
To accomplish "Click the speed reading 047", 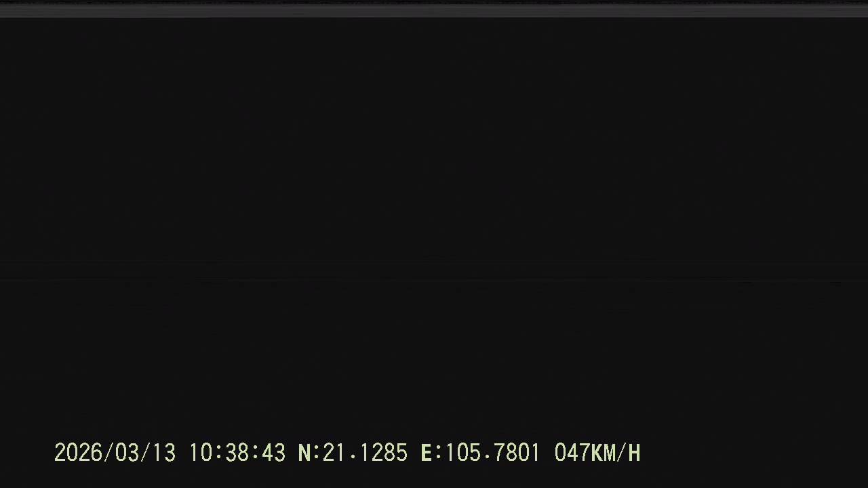I will pyautogui.click(x=572, y=453).
